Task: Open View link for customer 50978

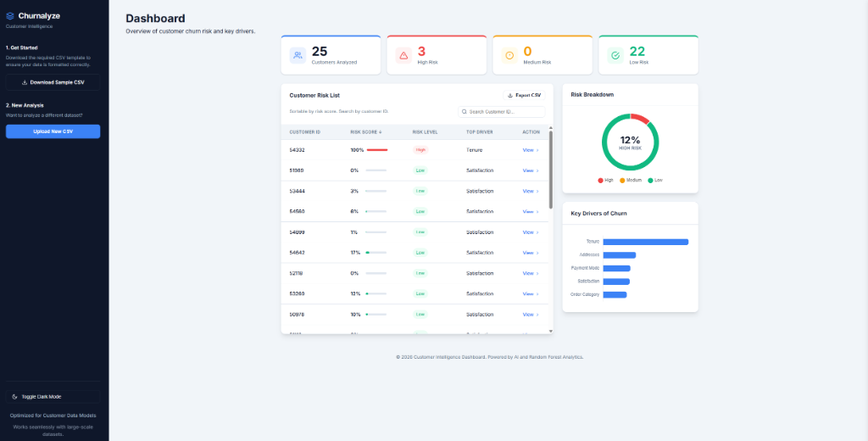Action: pyautogui.click(x=531, y=314)
